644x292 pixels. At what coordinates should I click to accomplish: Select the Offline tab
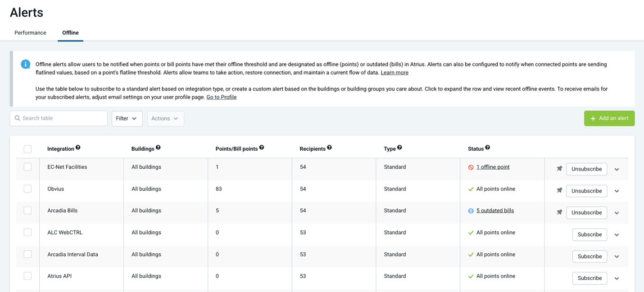(70, 33)
